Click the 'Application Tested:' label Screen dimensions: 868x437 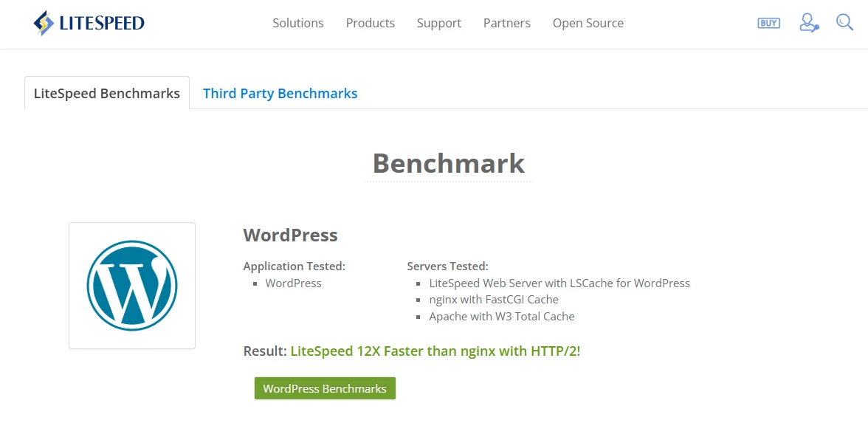(294, 266)
